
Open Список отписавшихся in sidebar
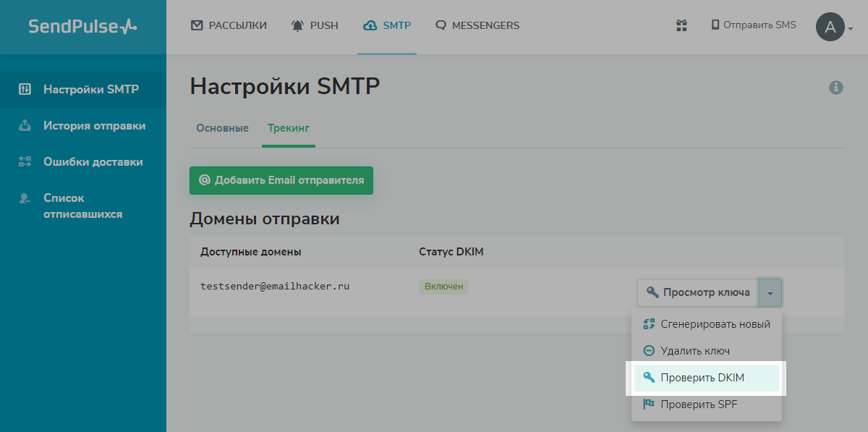pyautogui.click(x=83, y=206)
